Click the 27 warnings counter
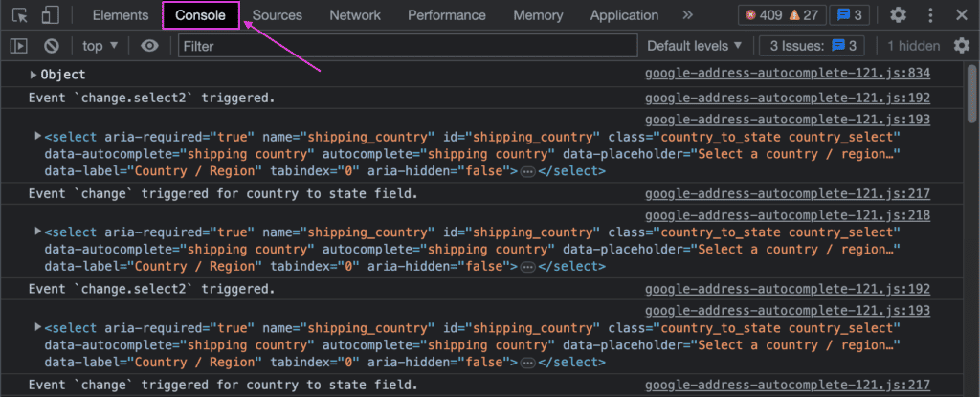 [x=803, y=15]
